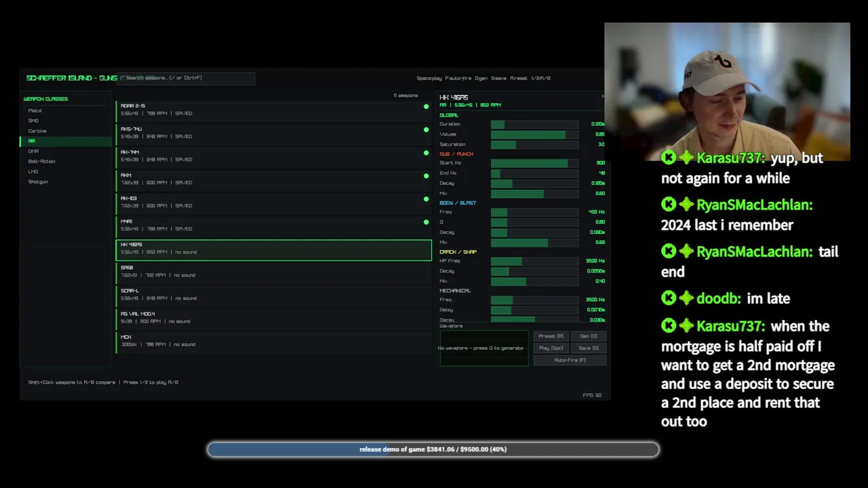Screen dimensions: 868x488
Task: Adjust the Global Volume slider
Action: 534,134
